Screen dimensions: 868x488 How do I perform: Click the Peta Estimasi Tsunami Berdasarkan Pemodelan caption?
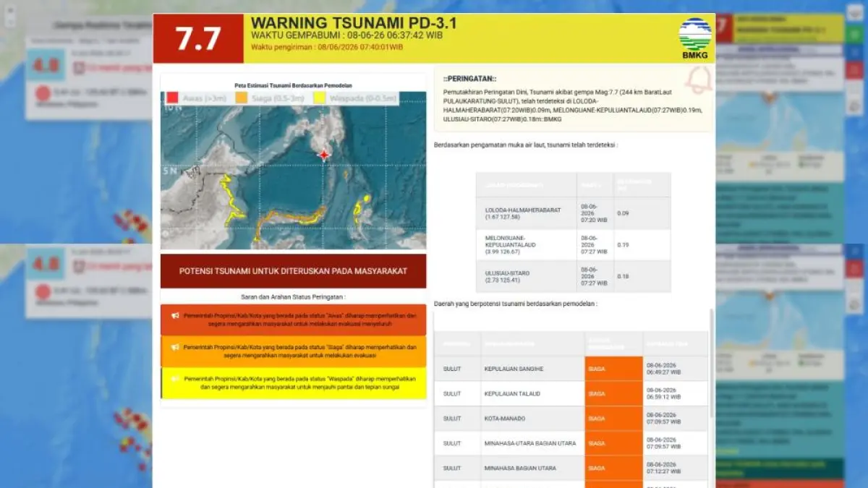click(292, 85)
